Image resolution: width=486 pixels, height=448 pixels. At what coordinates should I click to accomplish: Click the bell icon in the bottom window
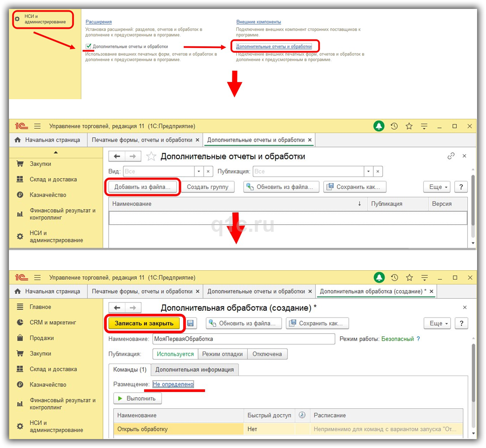tap(379, 277)
